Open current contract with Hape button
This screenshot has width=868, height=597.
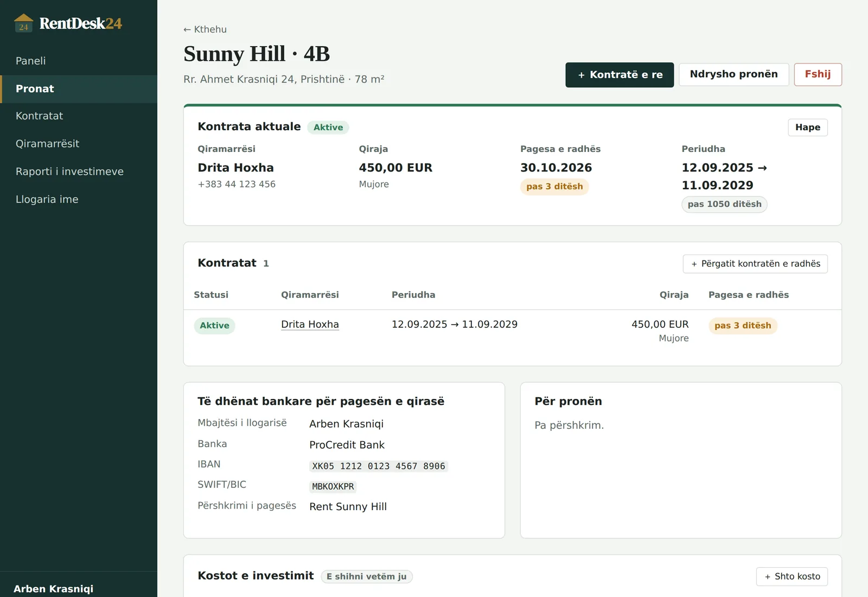(808, 127)
